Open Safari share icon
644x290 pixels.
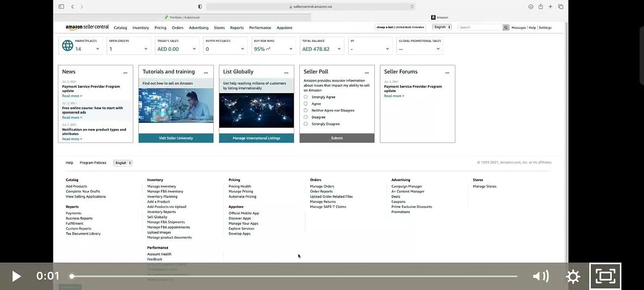[541, 7]
